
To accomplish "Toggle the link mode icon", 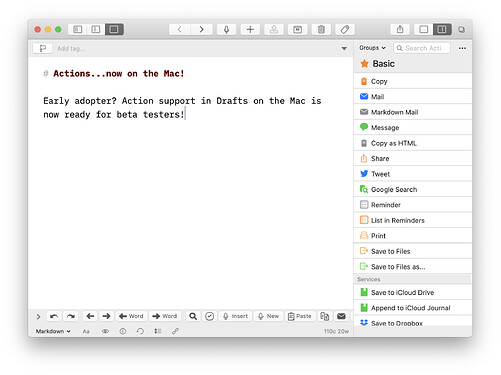I will (175, 331).
